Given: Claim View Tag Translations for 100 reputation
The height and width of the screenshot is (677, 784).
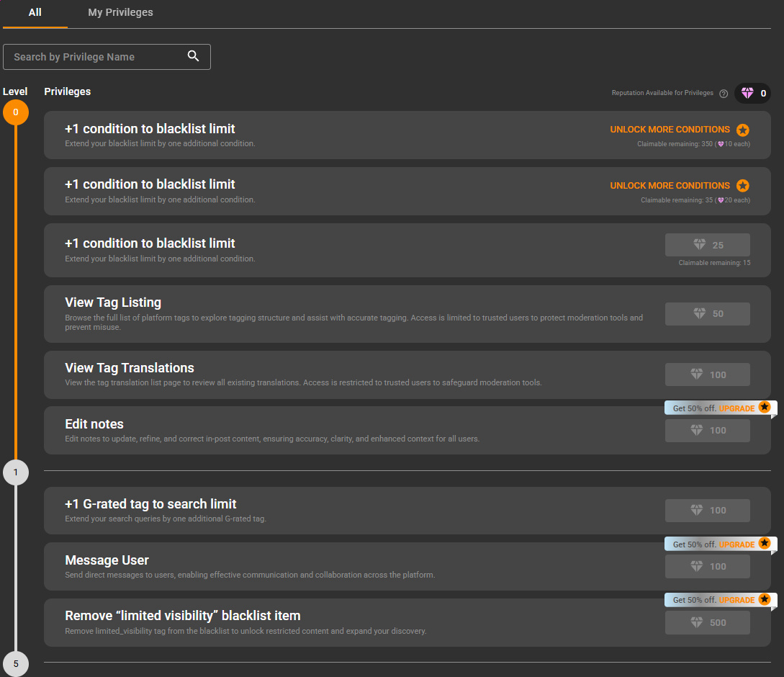Looking at the screenshot, I should pyautogui.click(x=708, y=375).
